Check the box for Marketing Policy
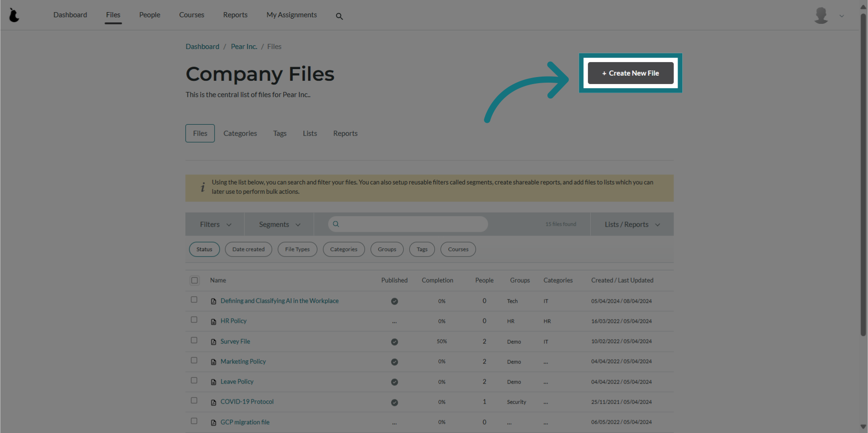 point(194,361)
